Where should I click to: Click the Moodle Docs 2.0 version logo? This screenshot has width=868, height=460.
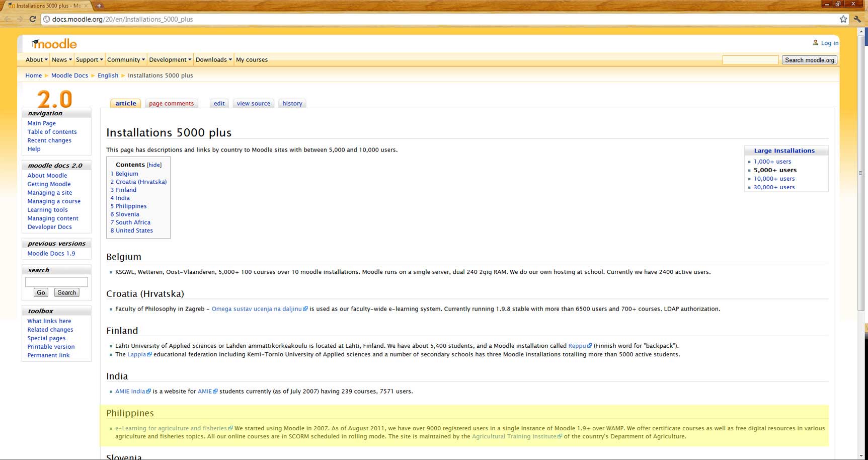55,99
